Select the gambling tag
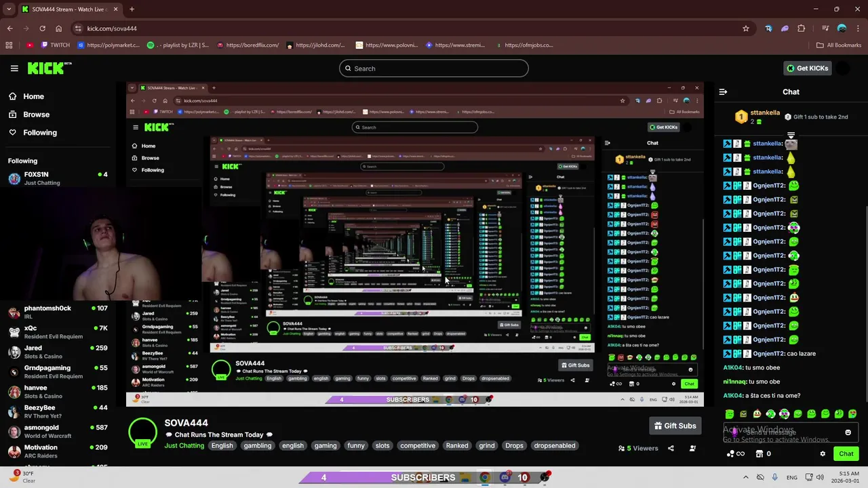 (258, 445)
